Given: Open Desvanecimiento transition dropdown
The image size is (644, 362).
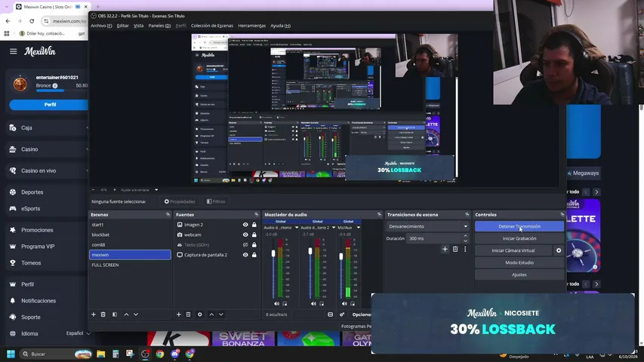Looking at the screenshot, I should click(427, 226).
